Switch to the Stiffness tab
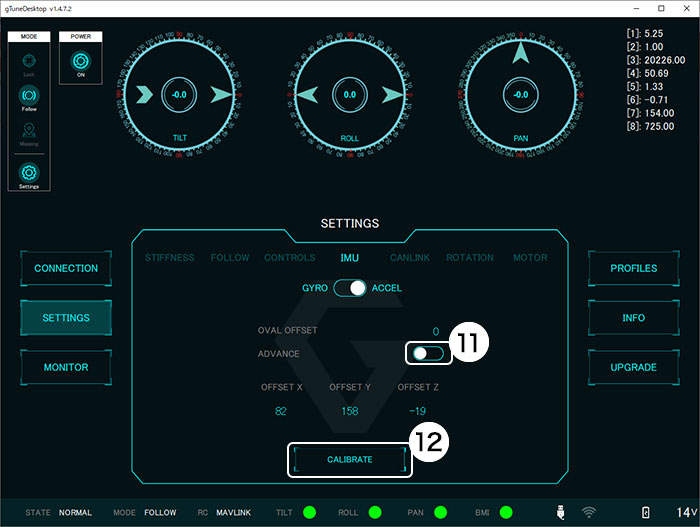The height and width of the screenshot is (527, 700). (169, 258)
